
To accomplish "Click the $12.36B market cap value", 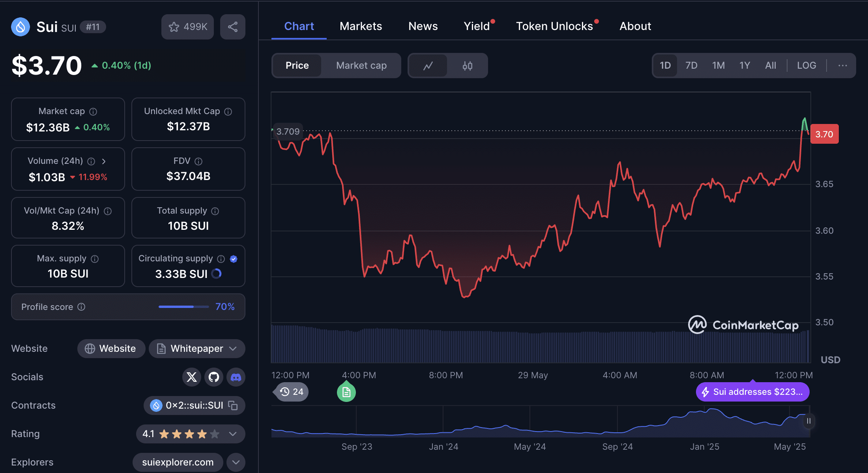I will 48,128.
